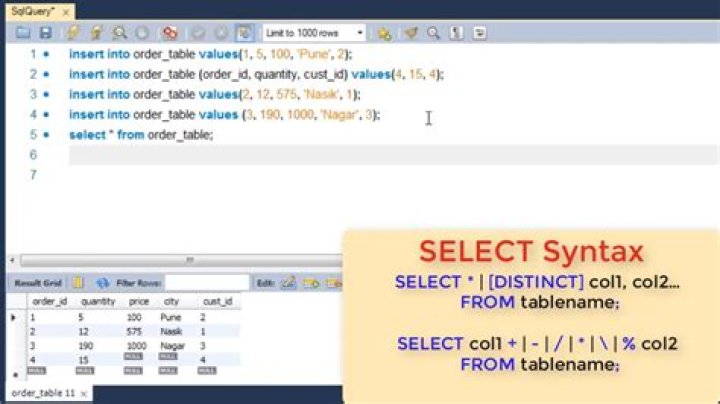Click line 3 insert statement with 'Nasik'

(x=214, y=95)
